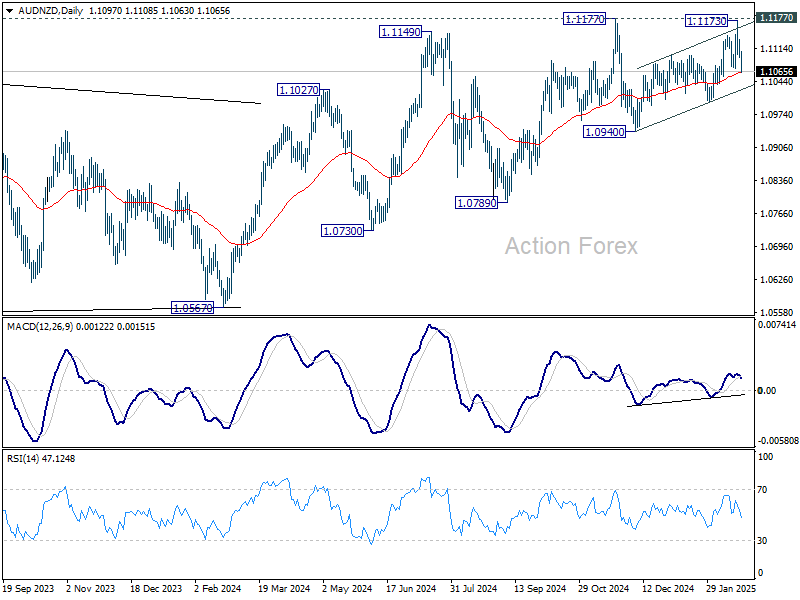Click the 18 Dec 2023 date on time axis
This screenshot has width=800, height=600.
156,588
